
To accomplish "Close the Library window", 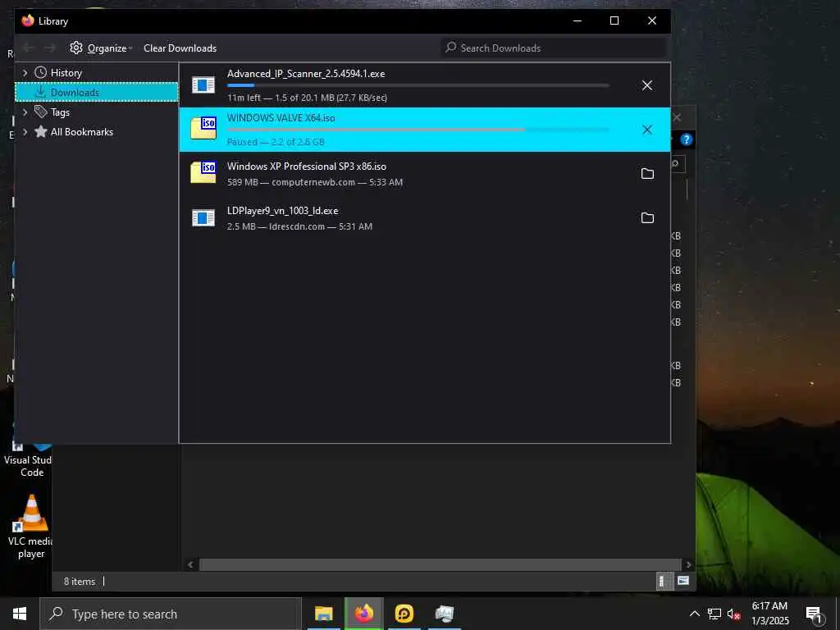I will [652, 21].
